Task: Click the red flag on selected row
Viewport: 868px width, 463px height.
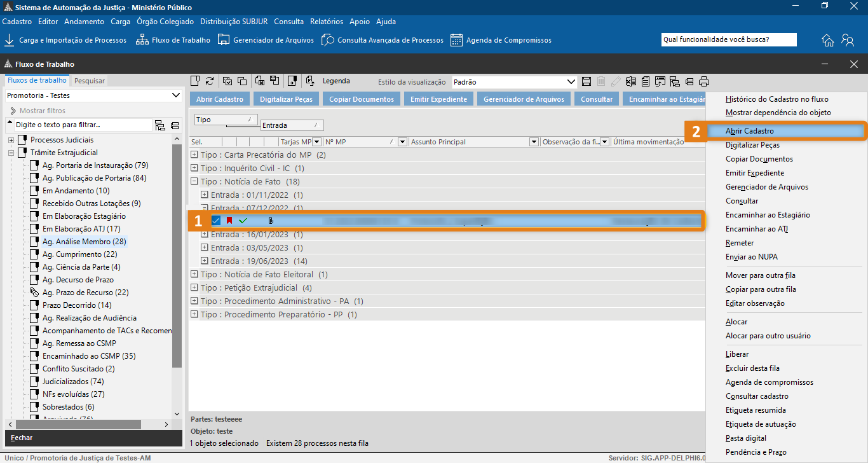Action: [229, 221]
